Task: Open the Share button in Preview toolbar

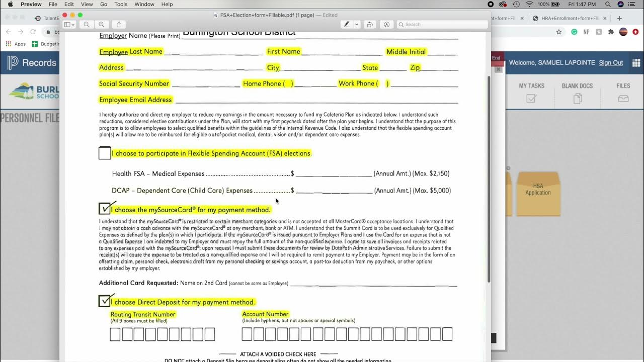Action: 119,24
